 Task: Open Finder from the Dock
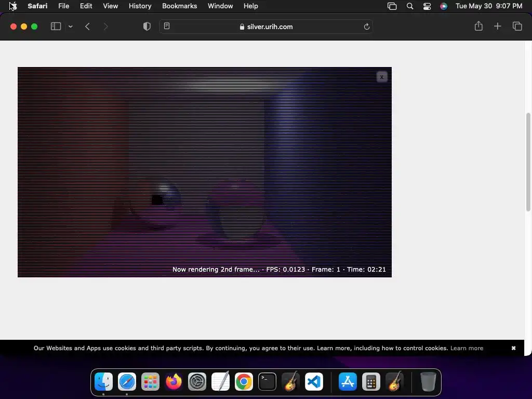[103, 382]
